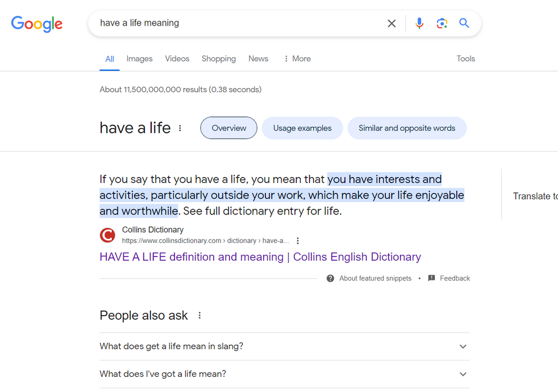Viewport: 558px width, 392px height.
Task: Open three-dot options next to Collins Dictionary URL
Action: click(x=298, y=241)
